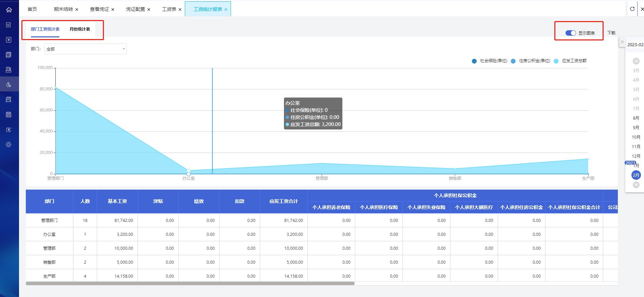This screenshot has height=297, width=644.
Task: Click the 管理部 label on chart axis
Action: [322, 178]
